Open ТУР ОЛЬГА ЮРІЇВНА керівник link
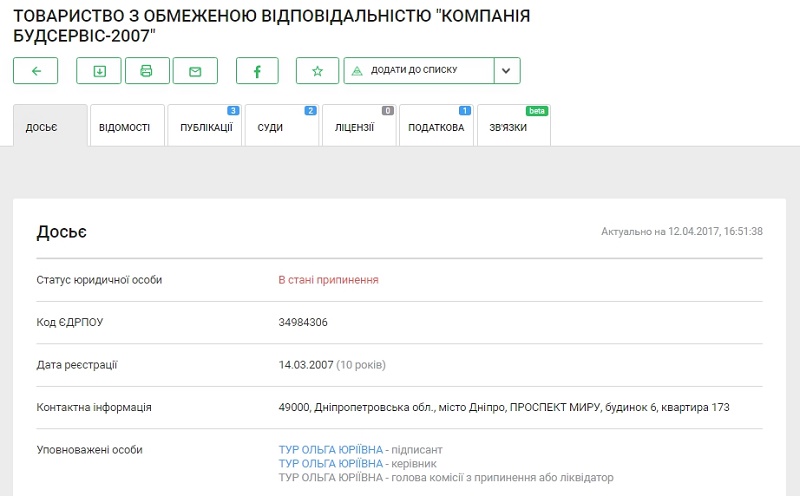 coord(330,464)
